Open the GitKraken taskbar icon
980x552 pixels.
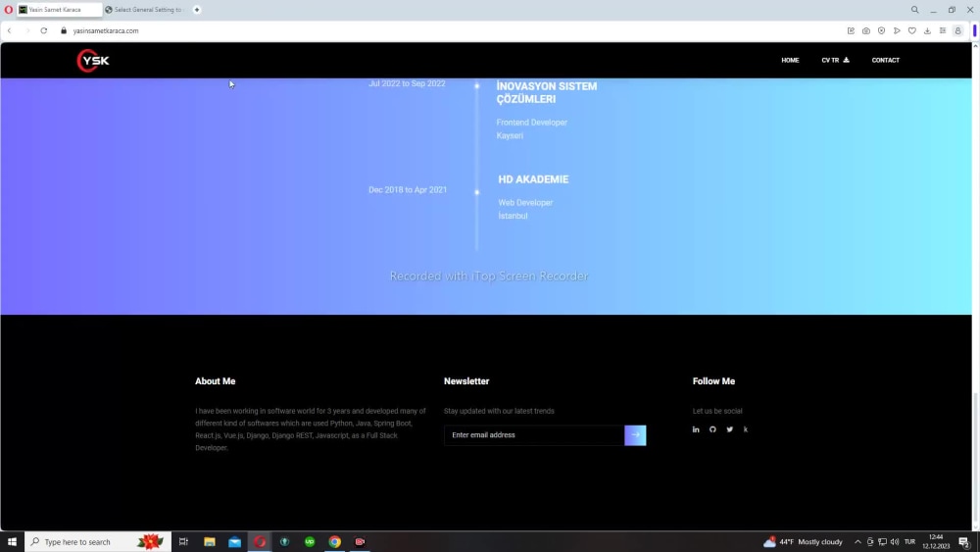pyautogui.click(x=284, y=542)
